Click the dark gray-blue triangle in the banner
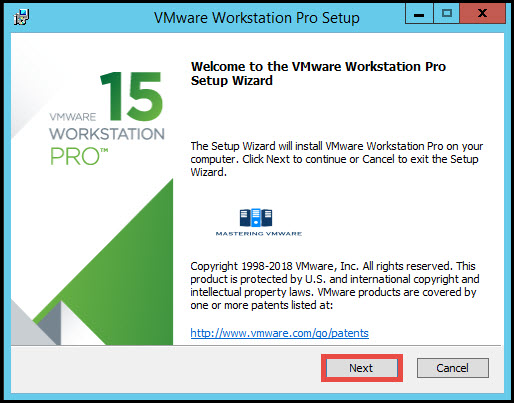Image resolution: width=514 pixels, height=403 pixels. pyautogui.click(x=51, y=325)
